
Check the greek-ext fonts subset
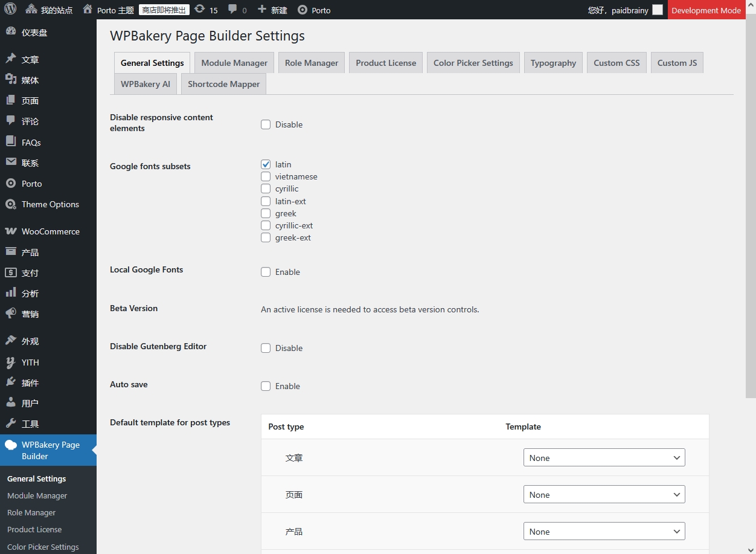pyautogui.click(x=266, y=237)
